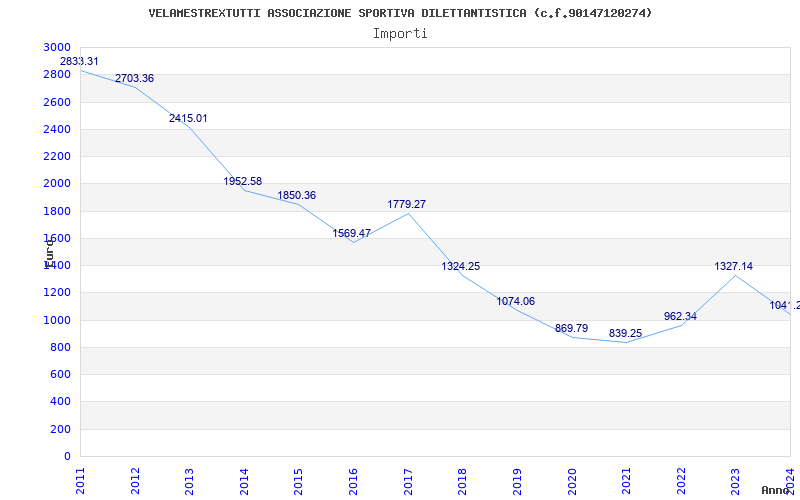Viewport: 800px width, 500px height.
Task: Click the 1200 y-axis tick label
Action: [x=57, y=293]
